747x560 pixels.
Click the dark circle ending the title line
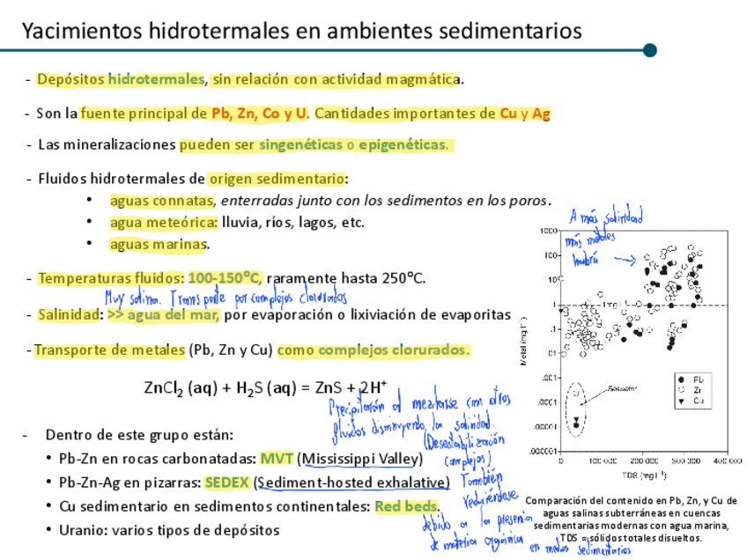650,50
